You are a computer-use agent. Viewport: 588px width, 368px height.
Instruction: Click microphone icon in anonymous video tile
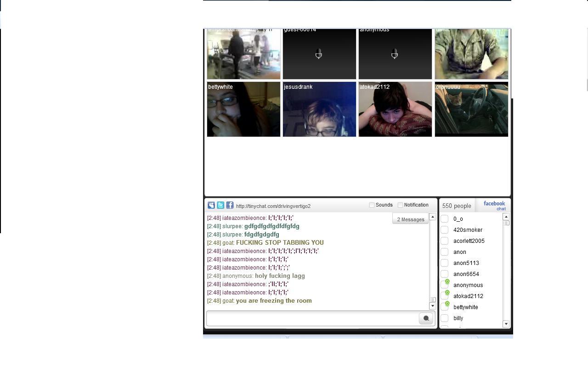pyautogui.click(x=394, y=55)
